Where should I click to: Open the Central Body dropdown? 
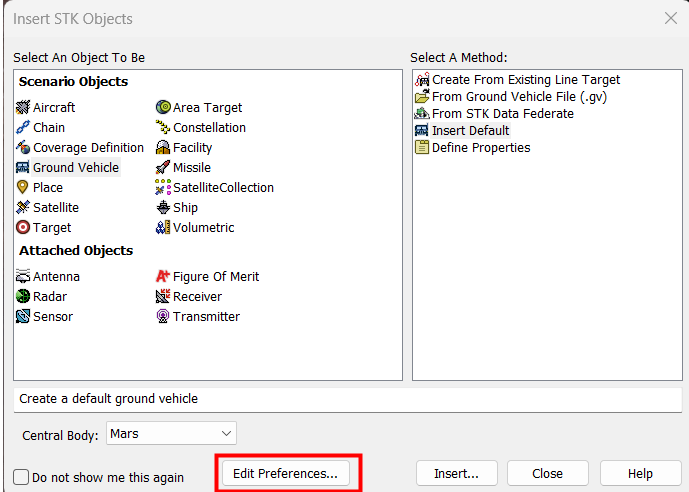pyautogui.click(x=171, y=433)
